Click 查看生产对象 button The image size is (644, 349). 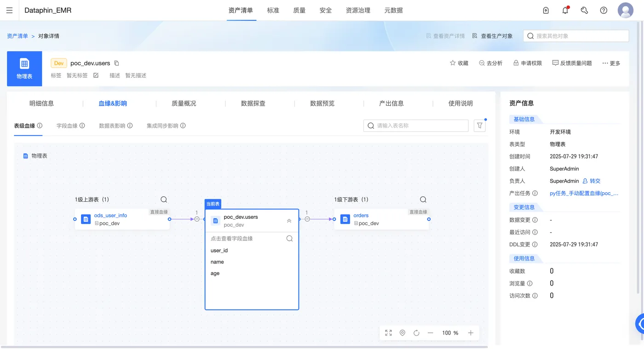click(493, 36)
